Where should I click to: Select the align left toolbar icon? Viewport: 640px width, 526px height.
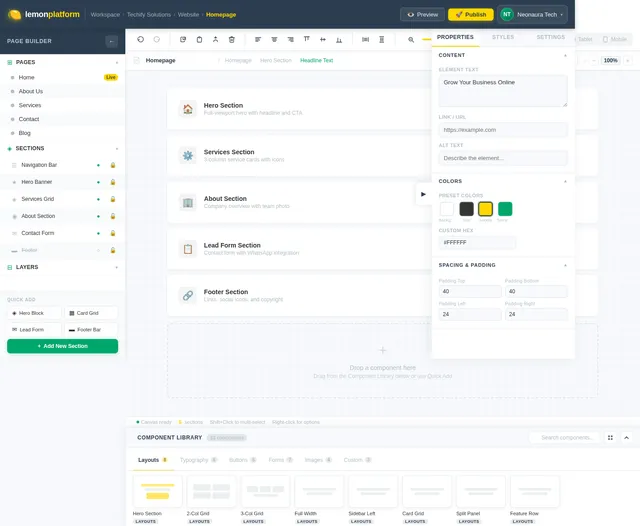[x=258, y=39]
